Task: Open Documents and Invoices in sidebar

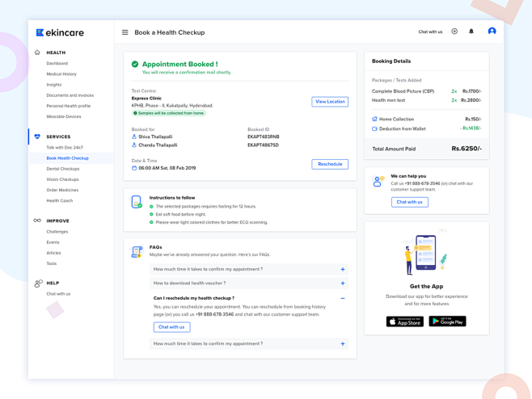Action: 70,95
